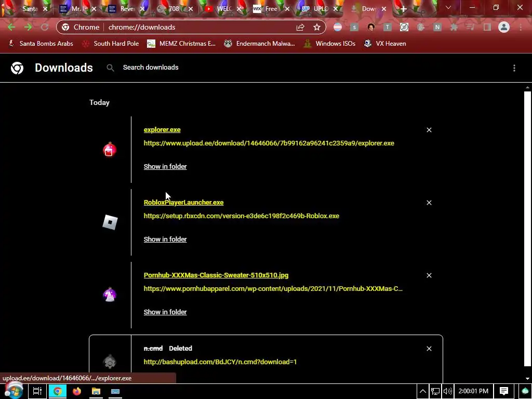Viewport: 532px width, 399px height.
Task: Open the upload.ee explorer.exe source URL
Action: pyautogui.click(x=269, y=143)
